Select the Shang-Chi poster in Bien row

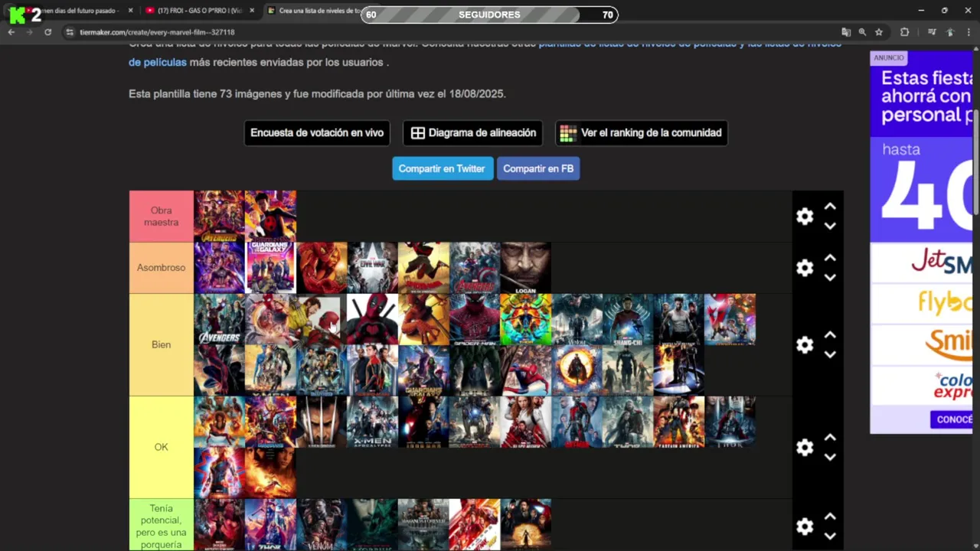pyautogui.click(x=628, y=319)
